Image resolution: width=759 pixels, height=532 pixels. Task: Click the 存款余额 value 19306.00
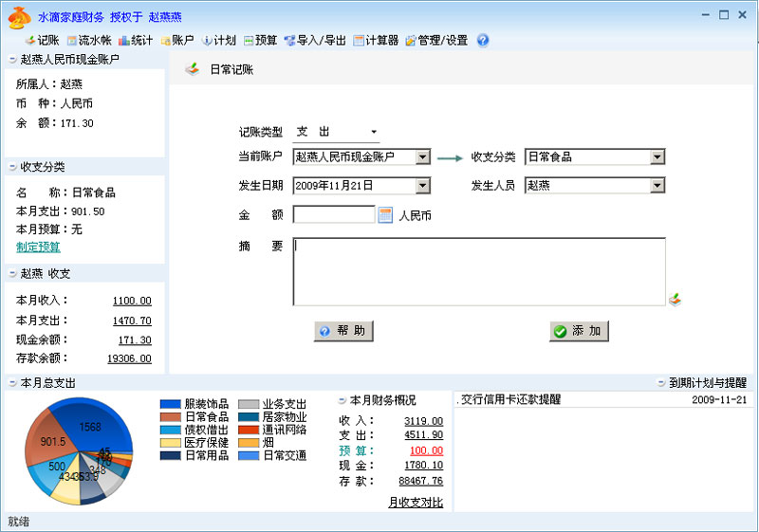point(129,358)
